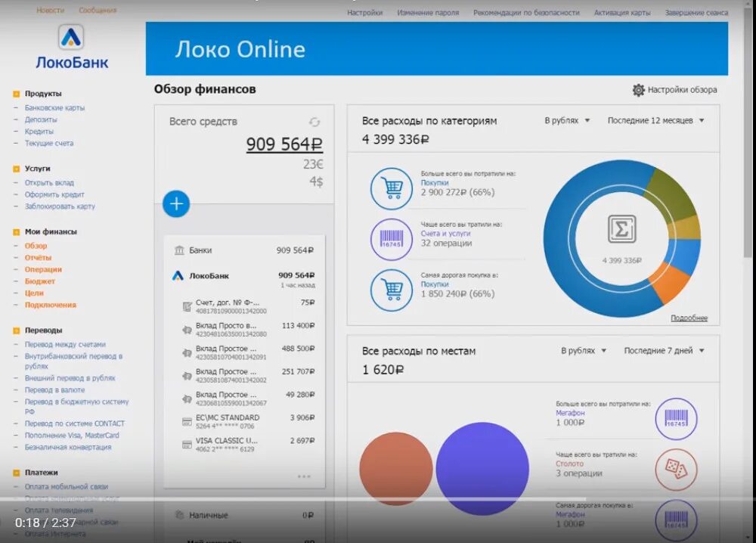Open period dropdown Последние 12 месяцев
Image resolution: width=756 pixels, height=543 pixels.
655,120
